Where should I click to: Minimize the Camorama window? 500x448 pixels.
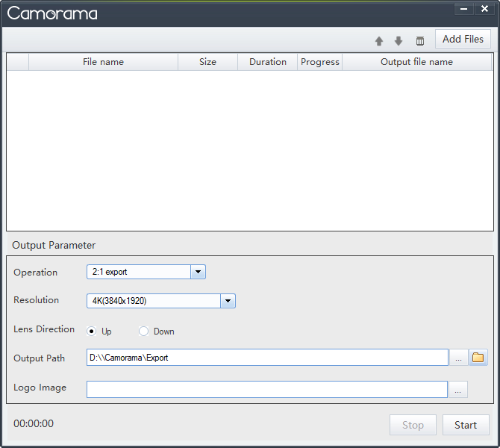point(464,9)
